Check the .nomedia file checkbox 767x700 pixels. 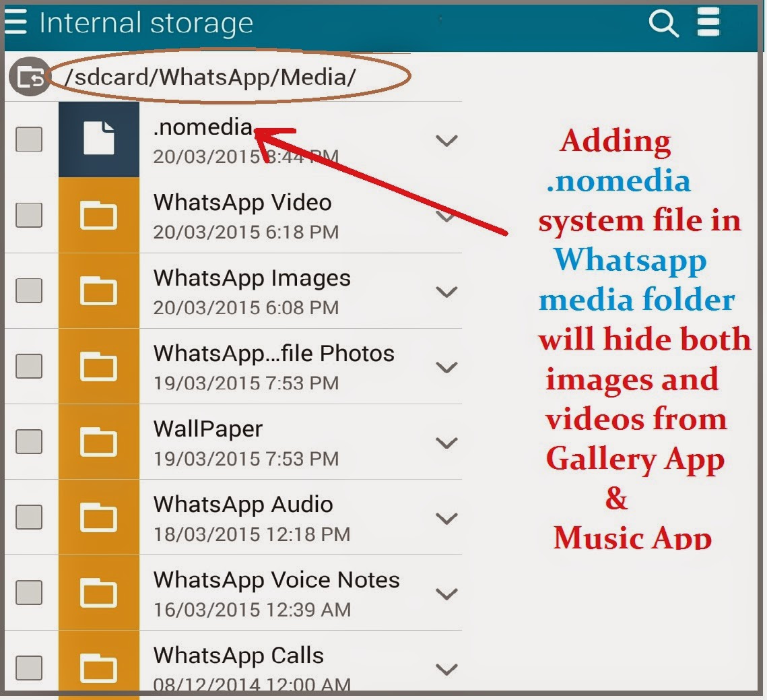29,139
